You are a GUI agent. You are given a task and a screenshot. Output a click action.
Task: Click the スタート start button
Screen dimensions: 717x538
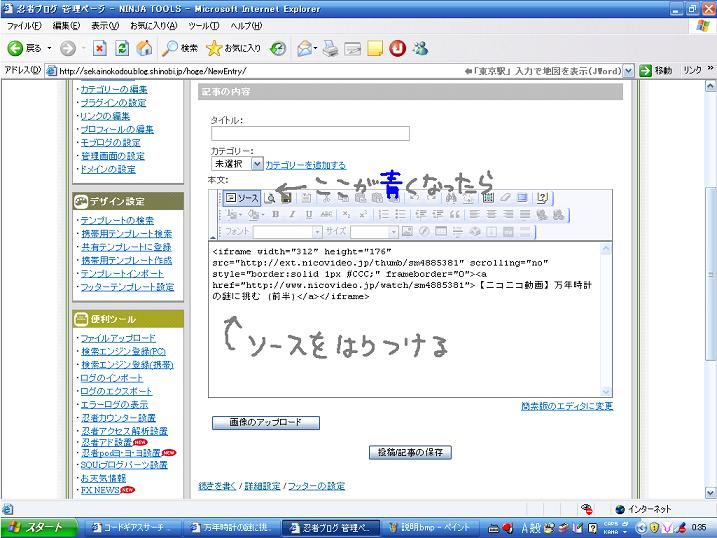tap(37, 527)
